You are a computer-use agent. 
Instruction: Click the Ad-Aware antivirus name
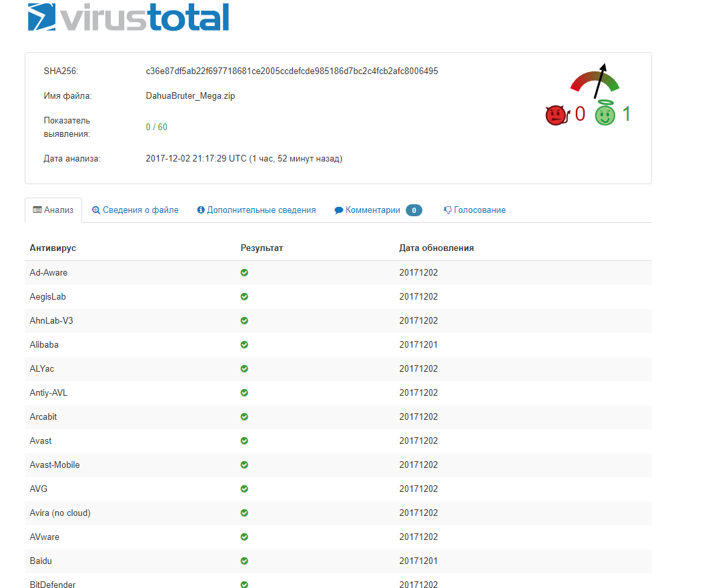pos(49,273)
